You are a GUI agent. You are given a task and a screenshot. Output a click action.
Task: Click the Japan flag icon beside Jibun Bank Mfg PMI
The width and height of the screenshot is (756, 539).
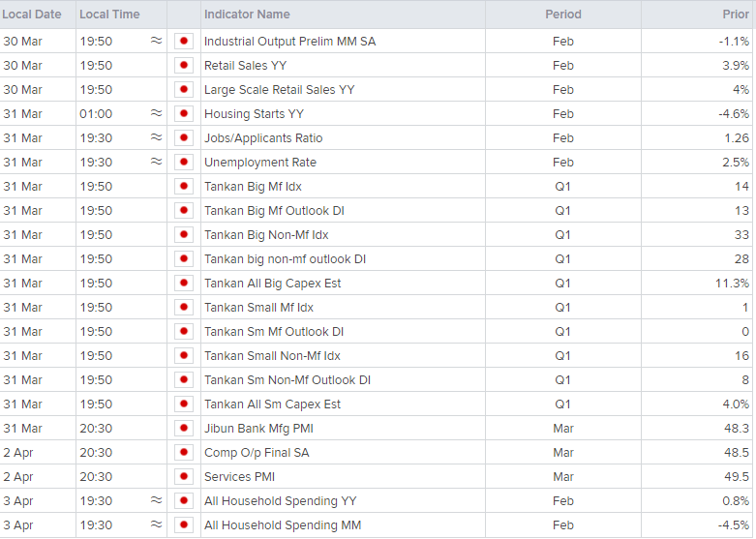(x=184, y=428)
